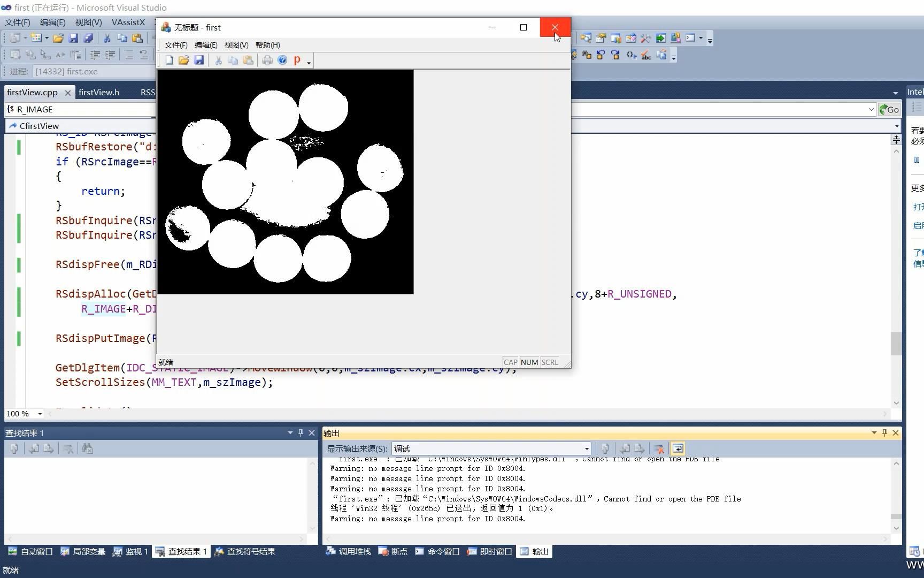This screenshot has width=924, height=578.
Task: Click VAssistX find references binoculars icon
Action: click(587, 55)
